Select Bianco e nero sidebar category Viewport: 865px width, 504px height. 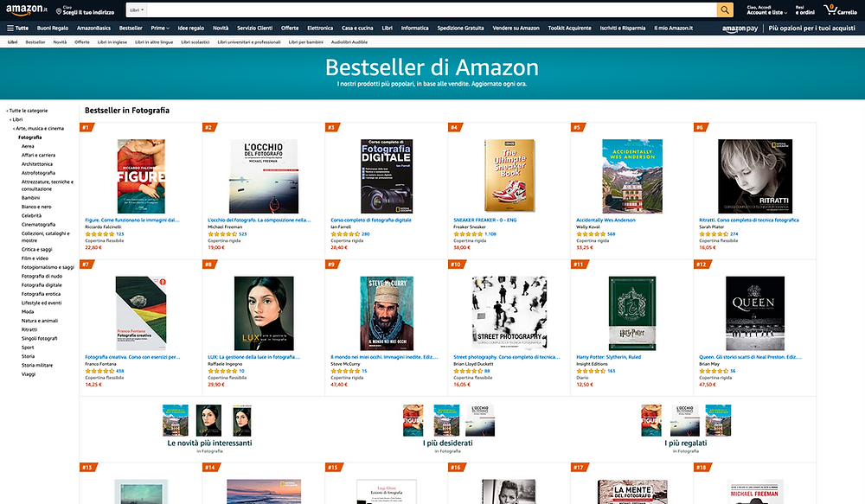[36, 207]
